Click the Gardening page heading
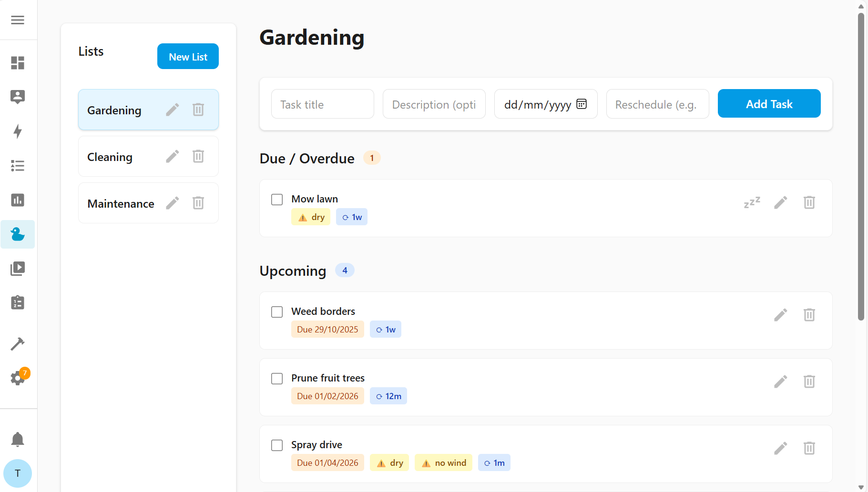The height and width of the screenshot is (492, 868). (312, 37)
